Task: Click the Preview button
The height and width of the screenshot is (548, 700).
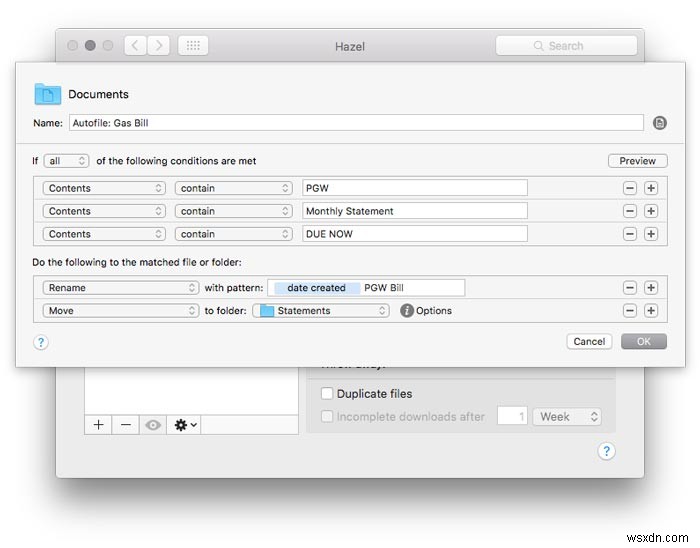Action: coord(638,161)
